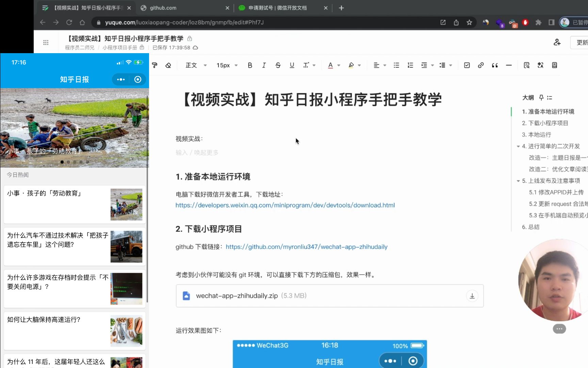
Task: Open the Yuque apps grid icon
Action: click(x=46, y=42)
